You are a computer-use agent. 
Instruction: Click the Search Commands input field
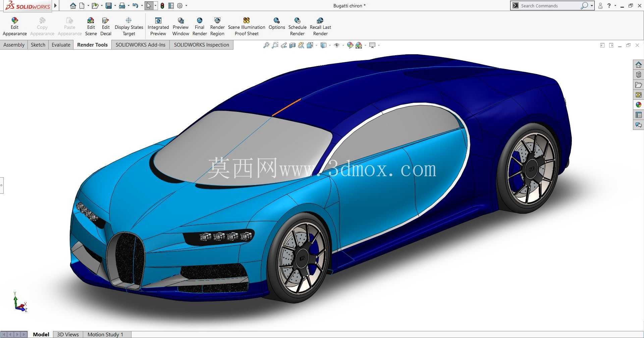(x=549, y=6)
